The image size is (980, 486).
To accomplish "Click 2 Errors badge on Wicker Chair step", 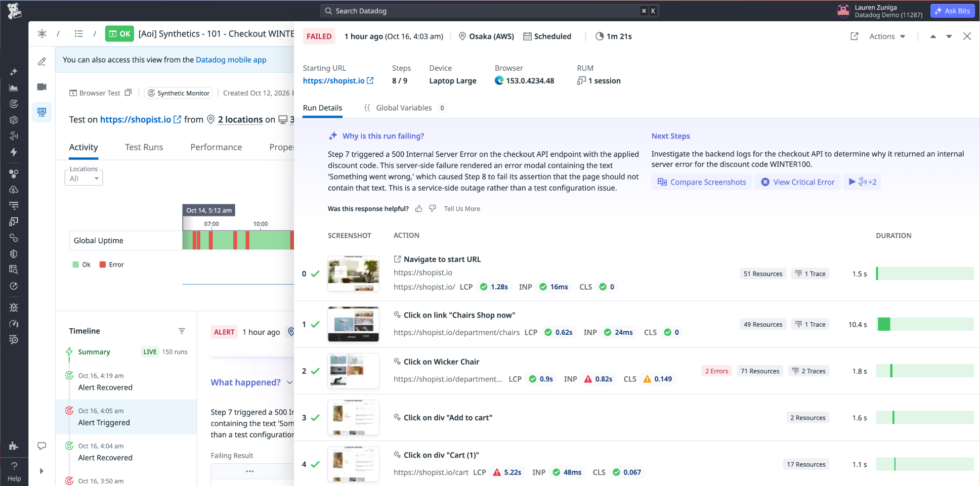I will tap(716, 371).
